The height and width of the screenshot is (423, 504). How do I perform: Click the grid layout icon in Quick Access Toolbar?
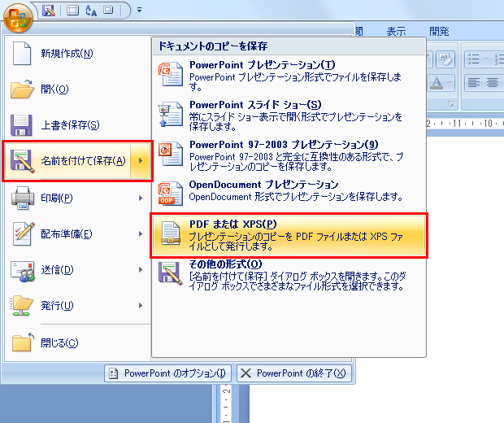(72, 11)
